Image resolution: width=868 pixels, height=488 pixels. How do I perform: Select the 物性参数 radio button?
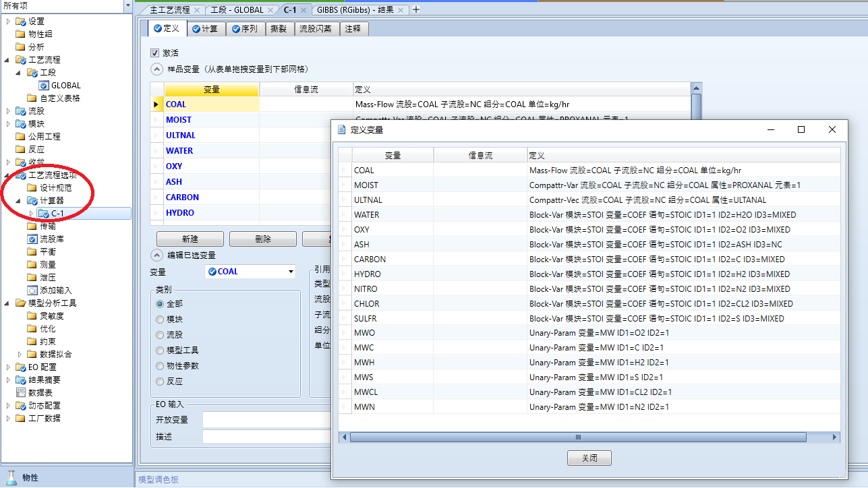pos(160,366)
